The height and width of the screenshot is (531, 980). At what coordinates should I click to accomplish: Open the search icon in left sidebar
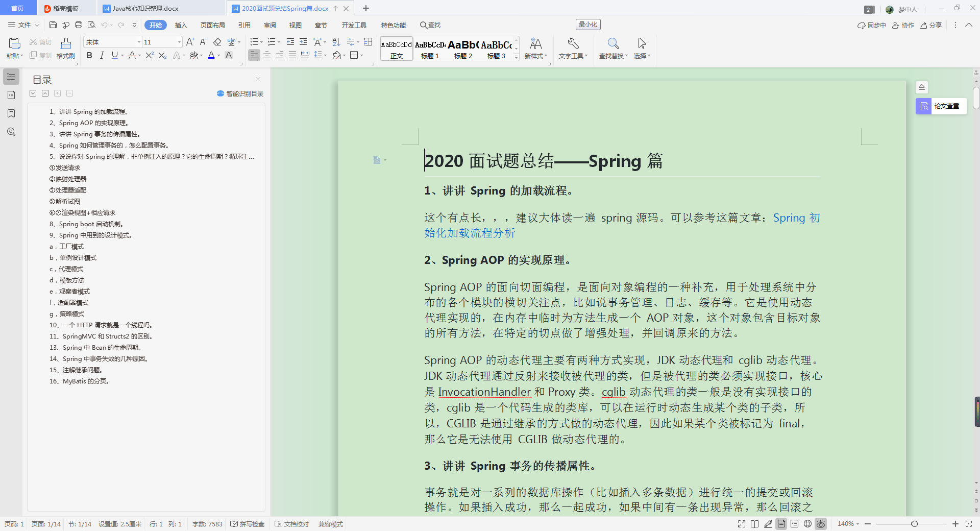click(x=11, y=132)
